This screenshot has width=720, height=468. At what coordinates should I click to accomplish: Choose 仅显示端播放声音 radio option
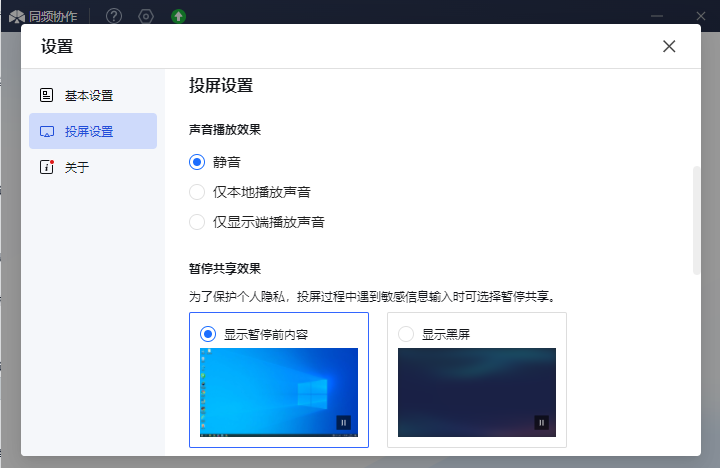[x=197, y=222]
